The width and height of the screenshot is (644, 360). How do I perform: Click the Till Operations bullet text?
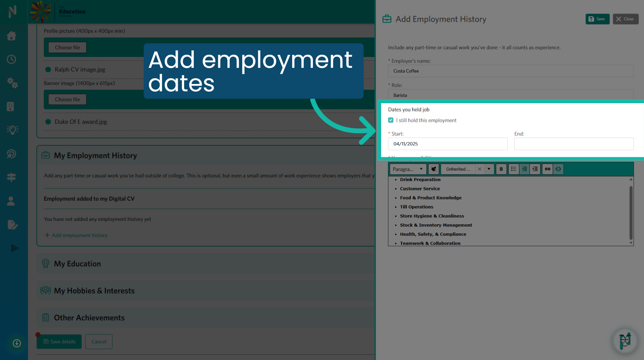(x=417, y=207)
